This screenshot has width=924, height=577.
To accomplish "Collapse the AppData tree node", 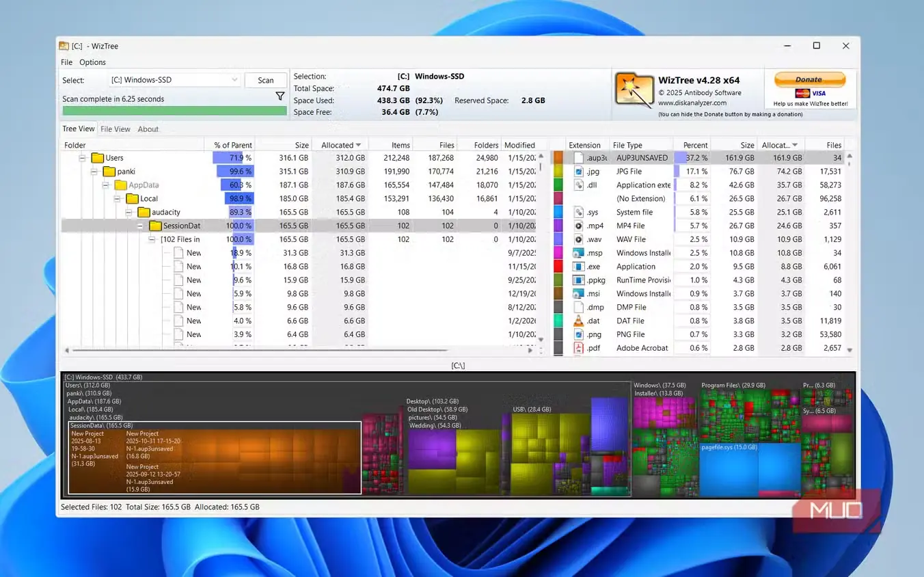I will point(106,185).
